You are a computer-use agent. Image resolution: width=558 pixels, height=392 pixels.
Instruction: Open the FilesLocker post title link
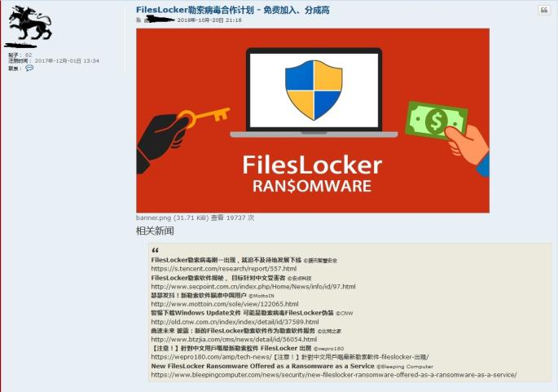[x=233, y=10]
